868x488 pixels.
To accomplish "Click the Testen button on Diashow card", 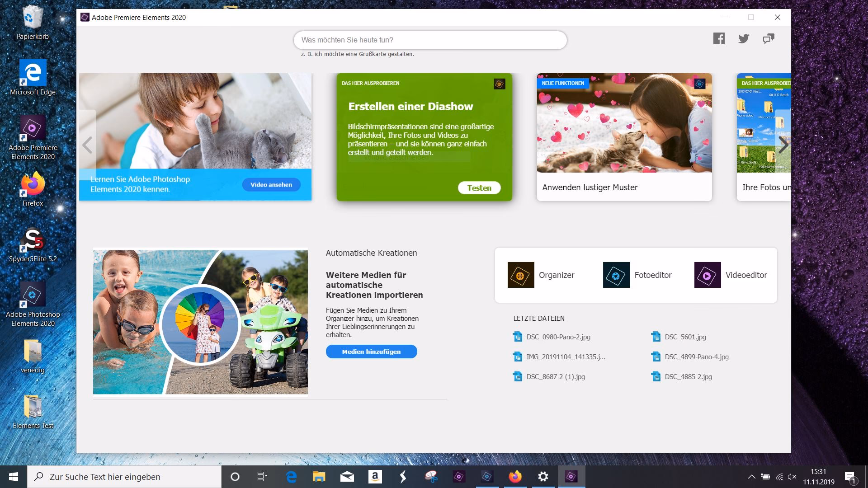I will [x=479, y=188].
